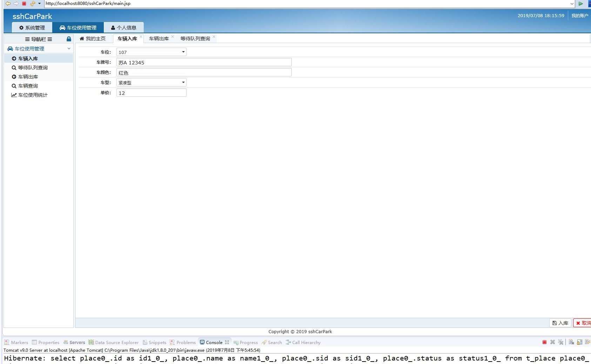
Task: Open the URL history dropdown arrow
Action: coord(572,4)
